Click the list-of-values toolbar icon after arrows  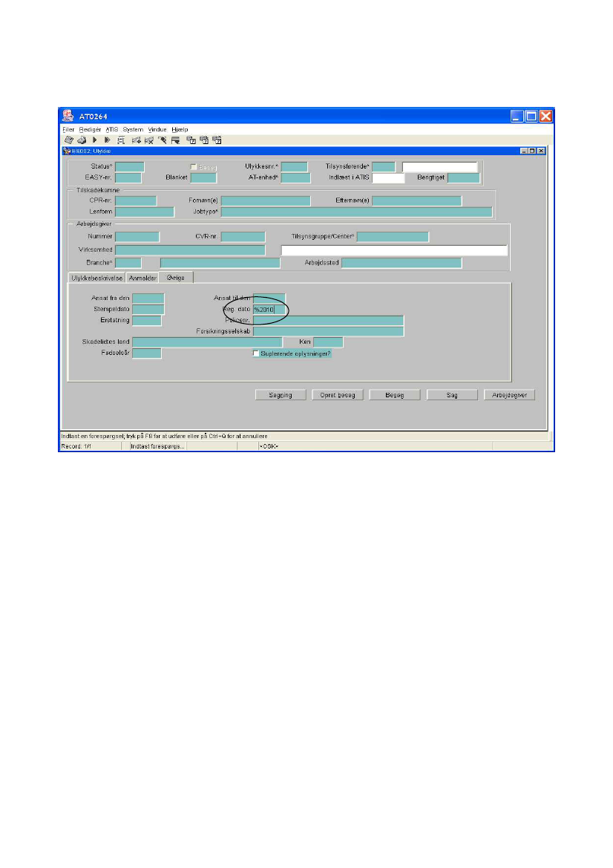(x=121, y=140)
